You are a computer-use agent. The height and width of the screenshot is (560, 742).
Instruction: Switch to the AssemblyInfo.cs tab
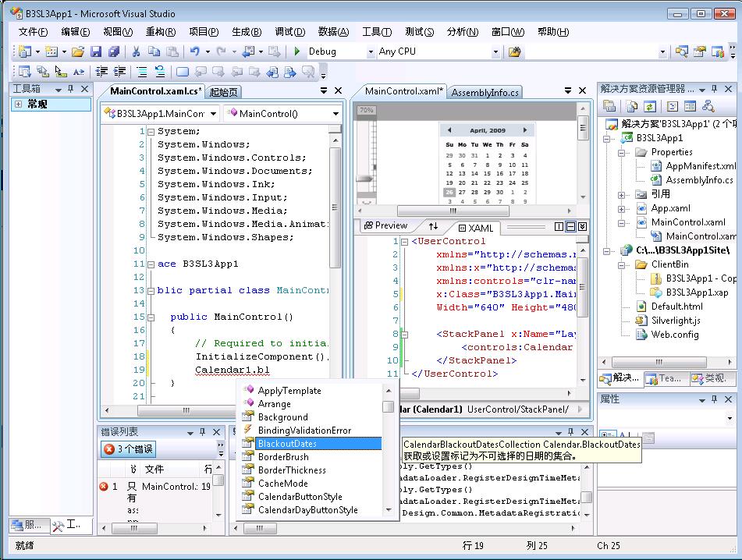tap(485, 92)
